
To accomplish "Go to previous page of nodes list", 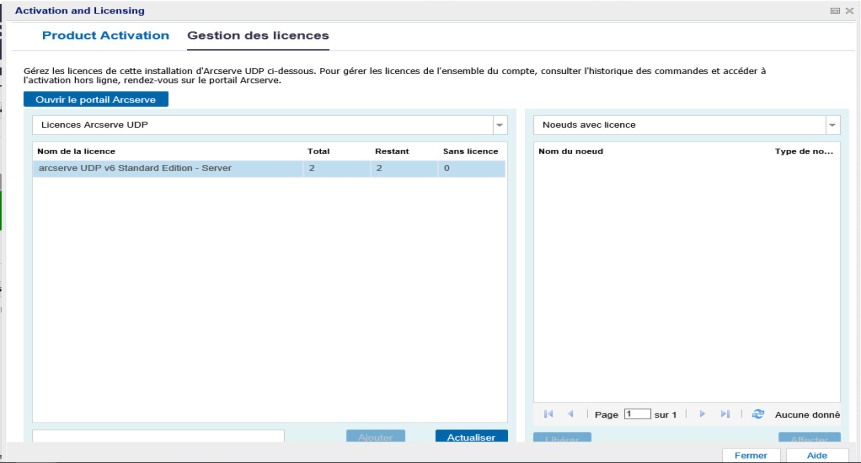I will click(571, 414).
